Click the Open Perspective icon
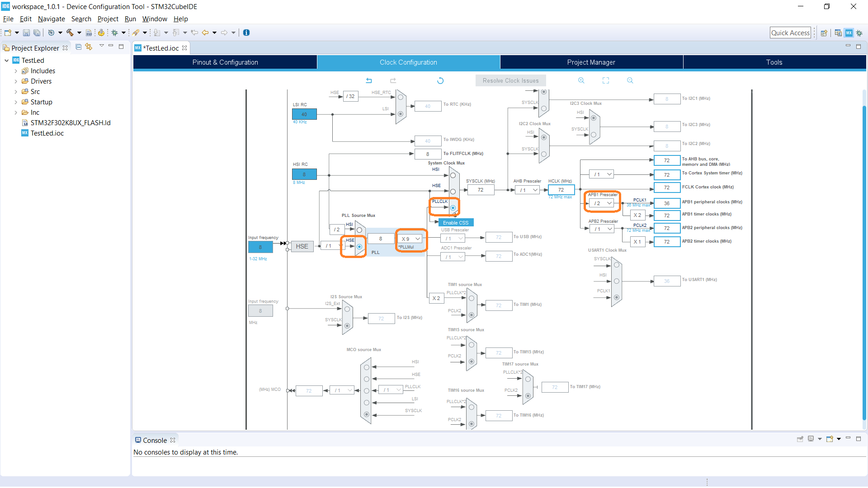The height and width of the screenshot is (488, 868). pos(824,33)
